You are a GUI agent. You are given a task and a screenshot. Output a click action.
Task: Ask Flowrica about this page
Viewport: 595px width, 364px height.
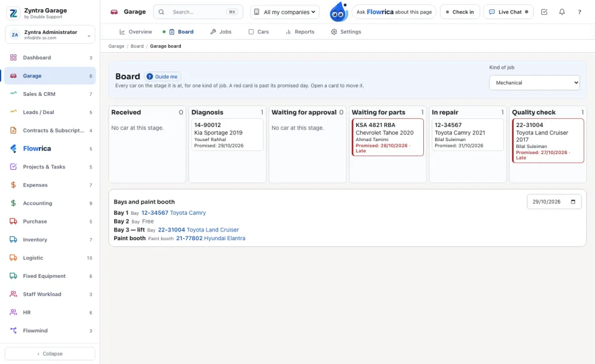[394, 12]
